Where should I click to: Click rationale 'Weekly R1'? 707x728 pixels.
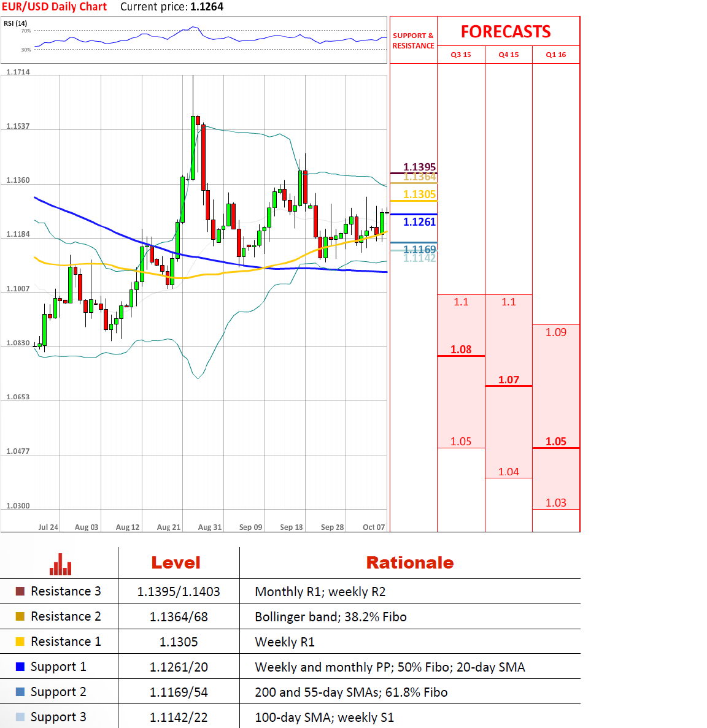point(285,642)
